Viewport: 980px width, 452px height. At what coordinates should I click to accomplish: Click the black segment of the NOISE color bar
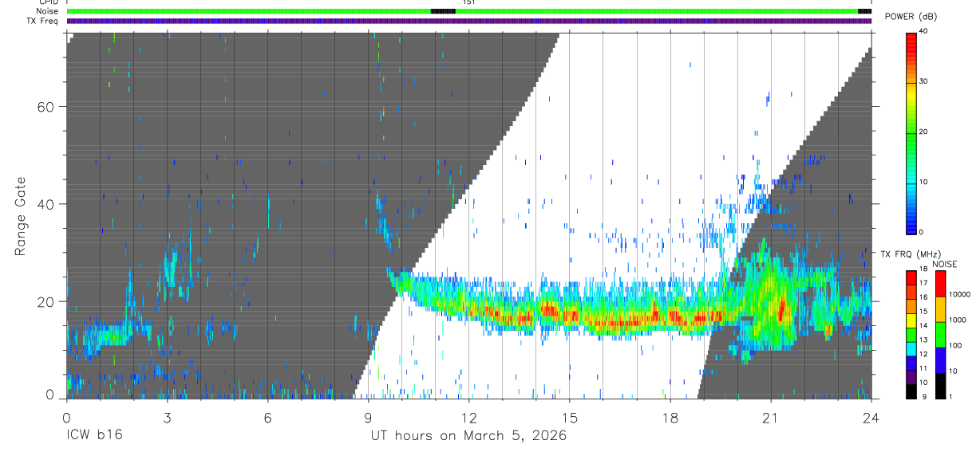(940, 386)
